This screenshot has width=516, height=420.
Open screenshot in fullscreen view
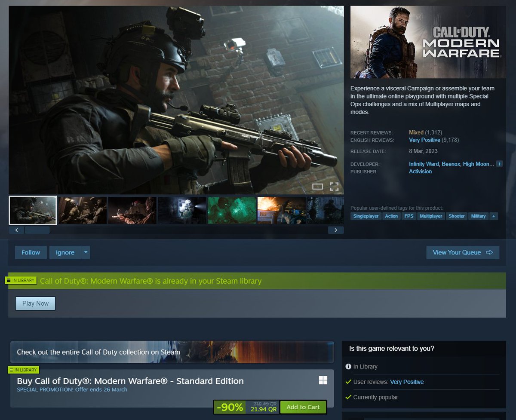(334, 187)
